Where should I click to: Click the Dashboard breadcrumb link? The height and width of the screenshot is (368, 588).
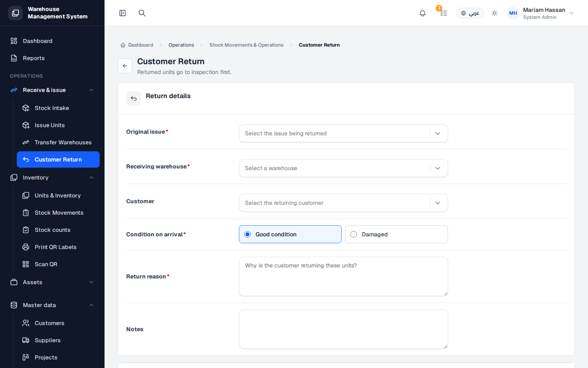(x=137, y=45)
